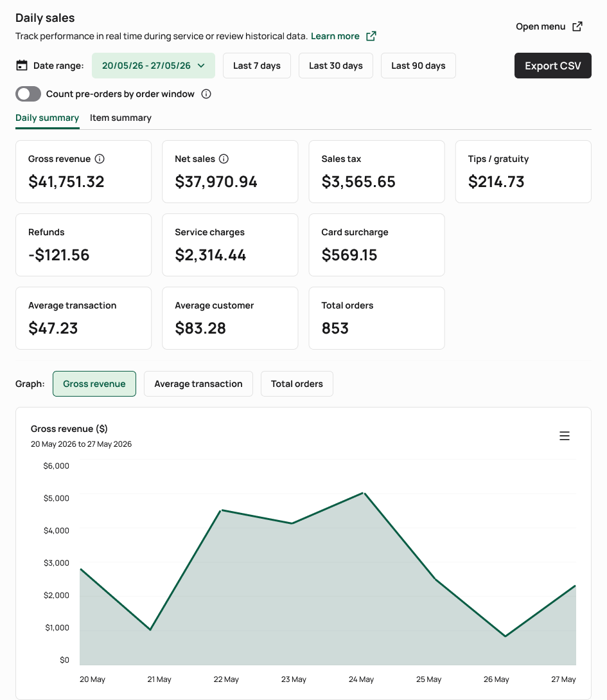Click the info icon next to Net sales
Screen dimensions: 607x700
224,159
